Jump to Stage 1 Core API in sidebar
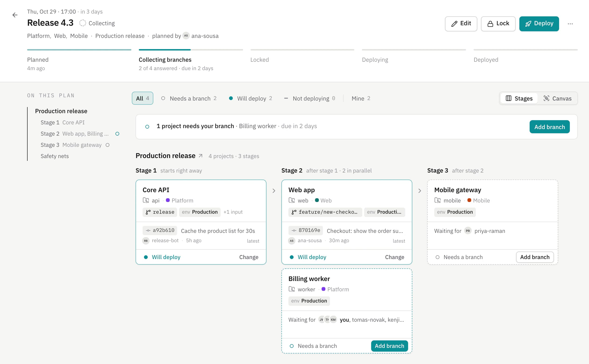Image resolution: width=589 pixels, height=364 pixels. click(x=63, y=122)
